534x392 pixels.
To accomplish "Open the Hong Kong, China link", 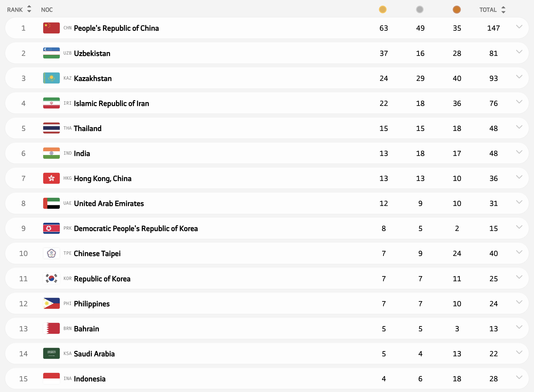I will point(102,178).
